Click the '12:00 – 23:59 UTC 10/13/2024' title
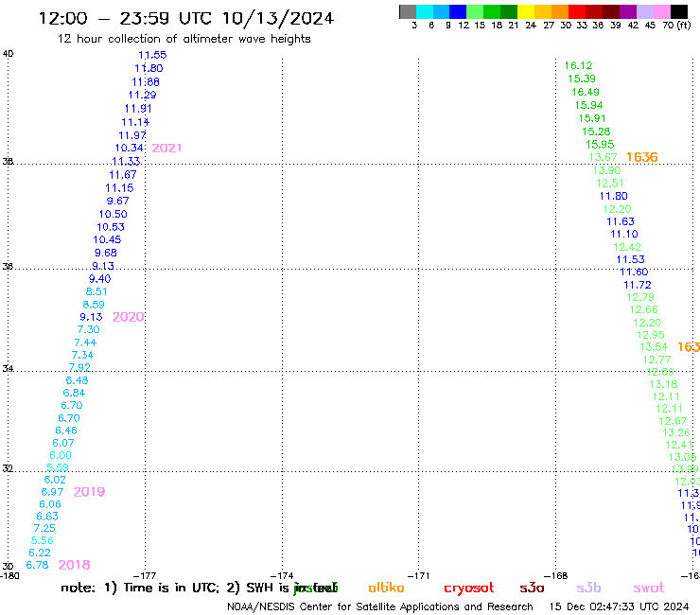Viewport: 700px width, 615px height. tap(186, 18)
